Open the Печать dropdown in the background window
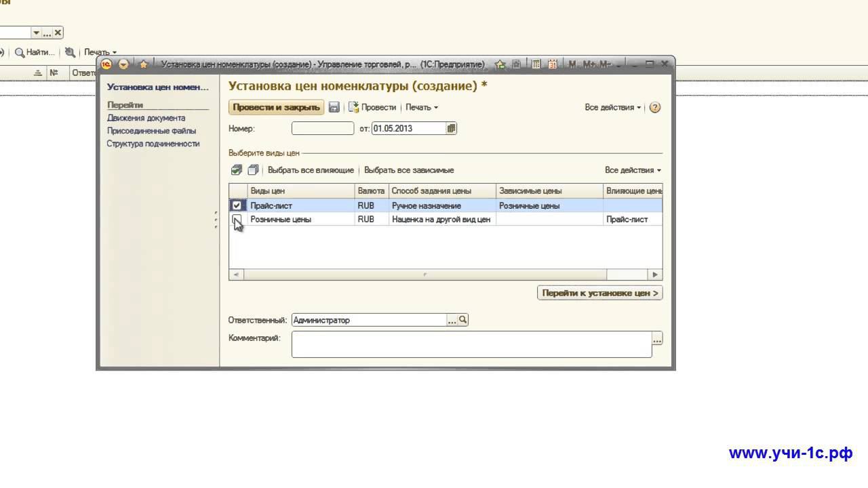 point(100,52)
